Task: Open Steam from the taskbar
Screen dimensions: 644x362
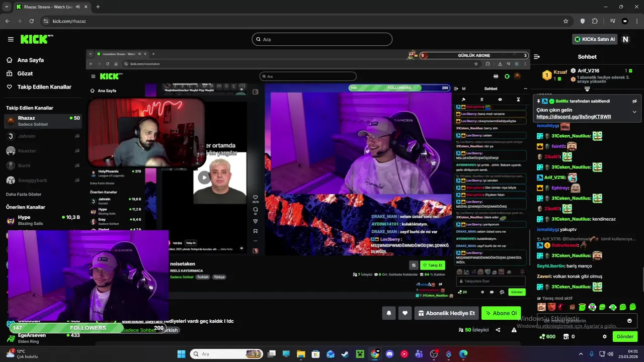Action: [345, 354]
